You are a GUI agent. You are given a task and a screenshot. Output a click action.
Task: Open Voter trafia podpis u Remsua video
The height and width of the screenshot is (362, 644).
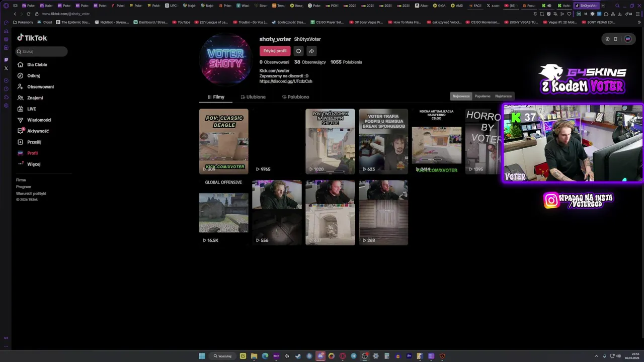[x=383, y=141]
